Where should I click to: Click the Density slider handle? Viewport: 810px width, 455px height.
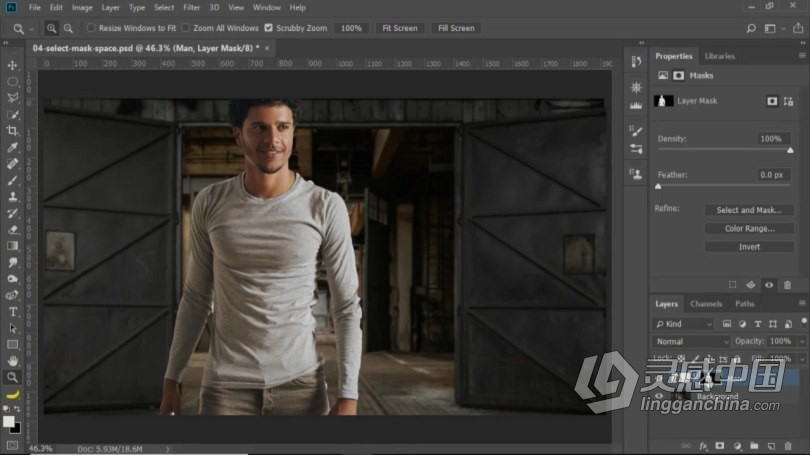790,150
